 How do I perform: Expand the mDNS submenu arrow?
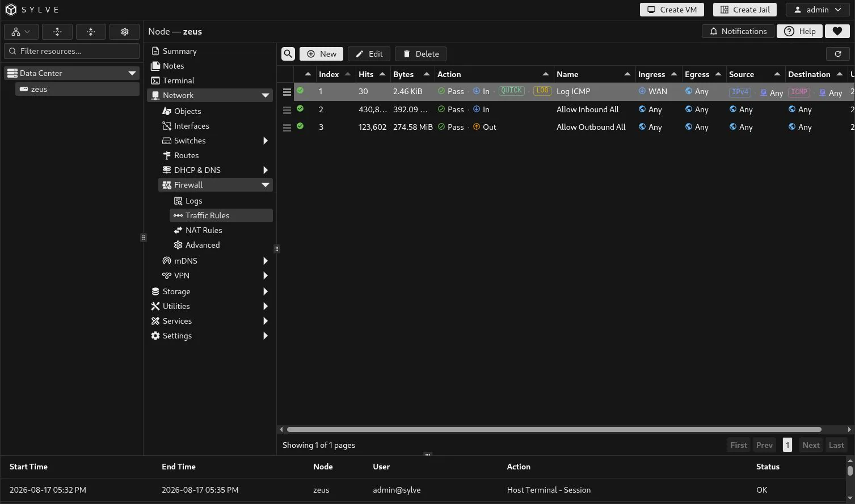click(265, 261)
